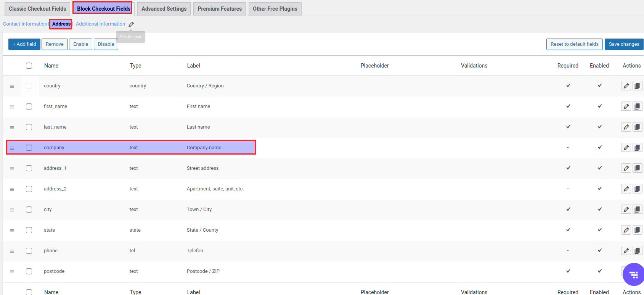
Task: Click the Edit Section pencil icon
Action: 131,24
